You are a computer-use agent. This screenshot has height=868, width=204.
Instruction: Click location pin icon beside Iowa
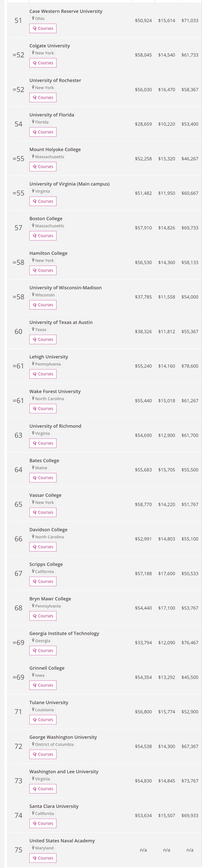coord(33,675)
